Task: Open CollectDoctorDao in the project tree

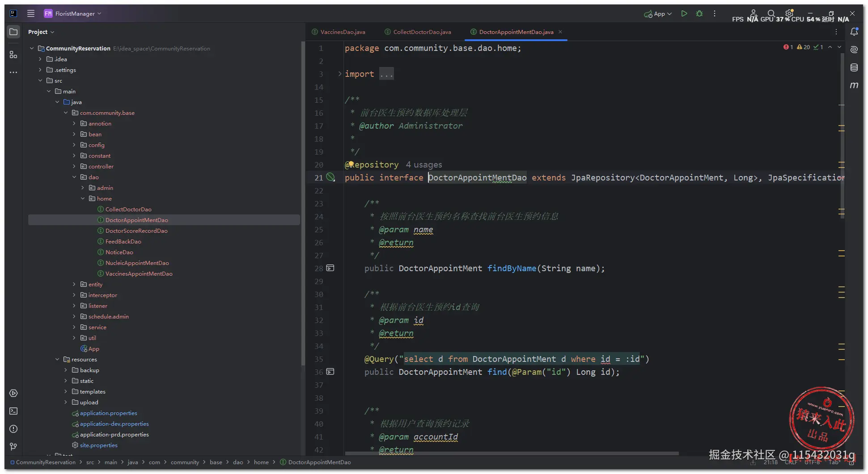Action: [128, 209]
